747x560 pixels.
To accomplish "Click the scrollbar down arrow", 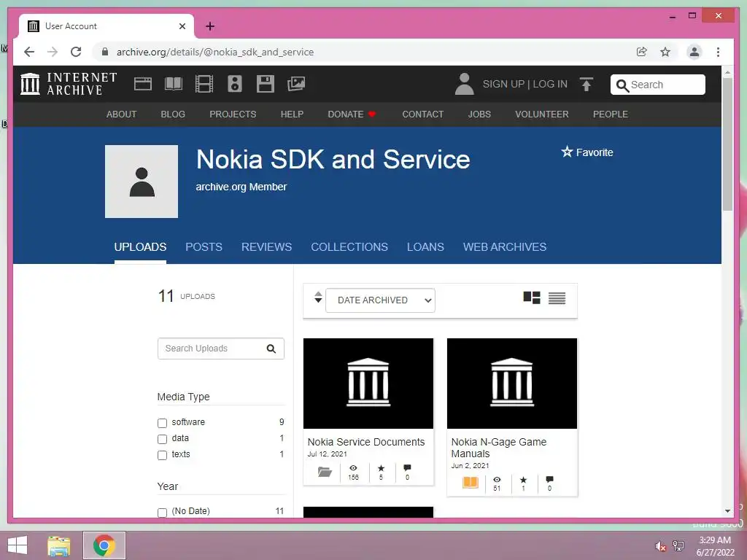I will click(727, 511).
